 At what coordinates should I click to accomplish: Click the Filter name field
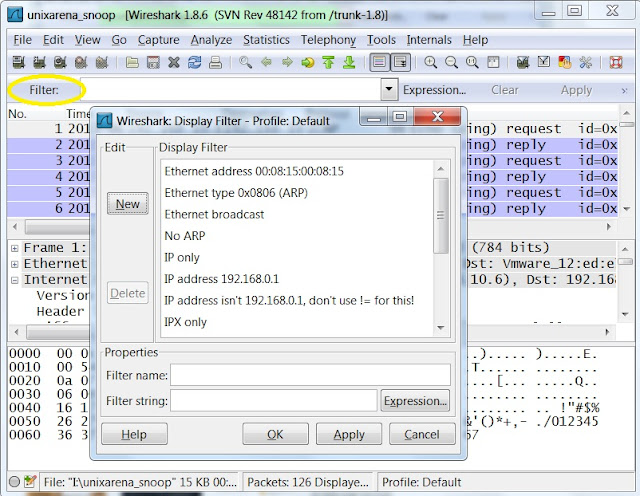(x=310, y=375)
